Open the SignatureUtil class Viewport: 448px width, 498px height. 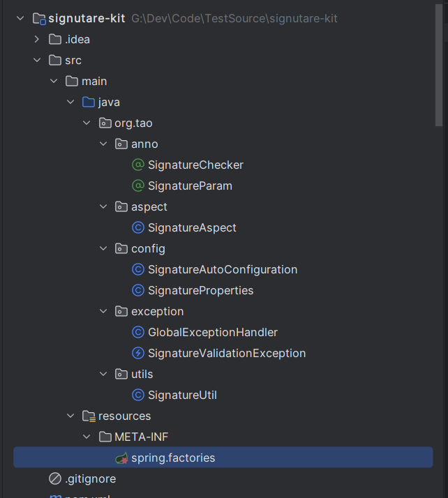(x=182, y=395)
